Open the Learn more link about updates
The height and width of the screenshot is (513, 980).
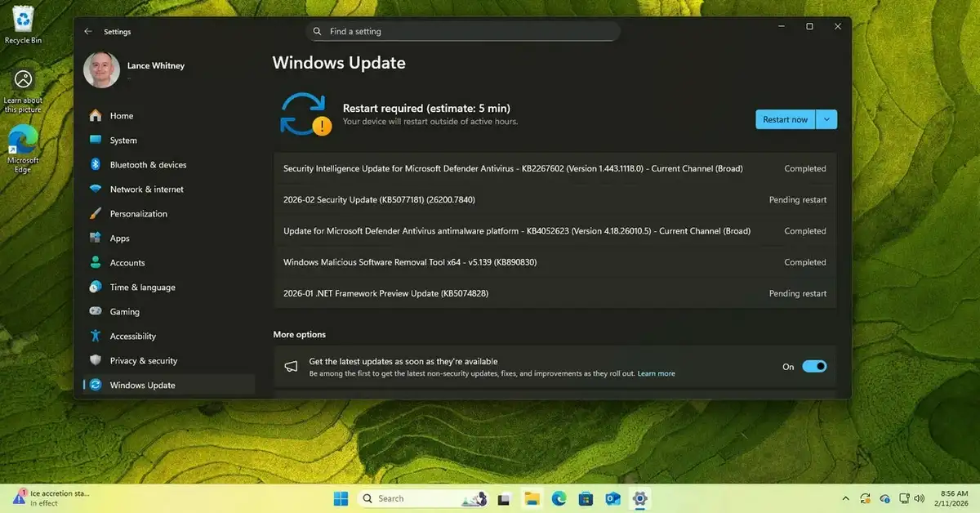pos(656,373)
